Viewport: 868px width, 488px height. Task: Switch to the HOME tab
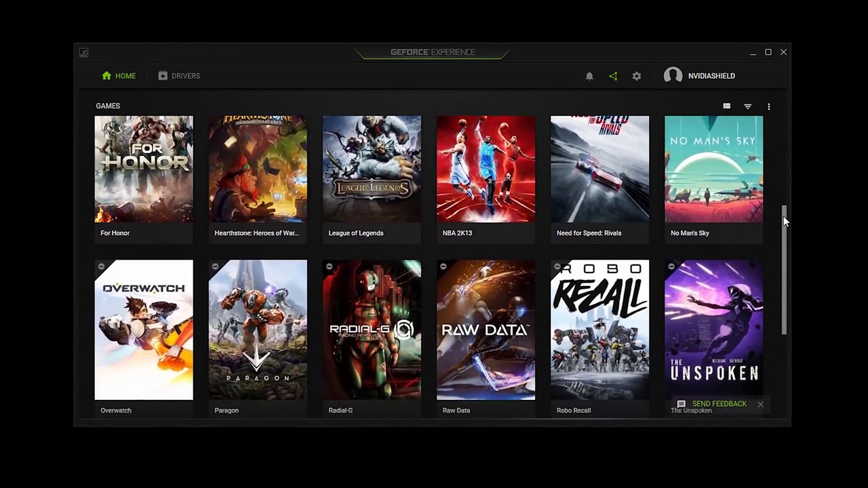(119, 76)
